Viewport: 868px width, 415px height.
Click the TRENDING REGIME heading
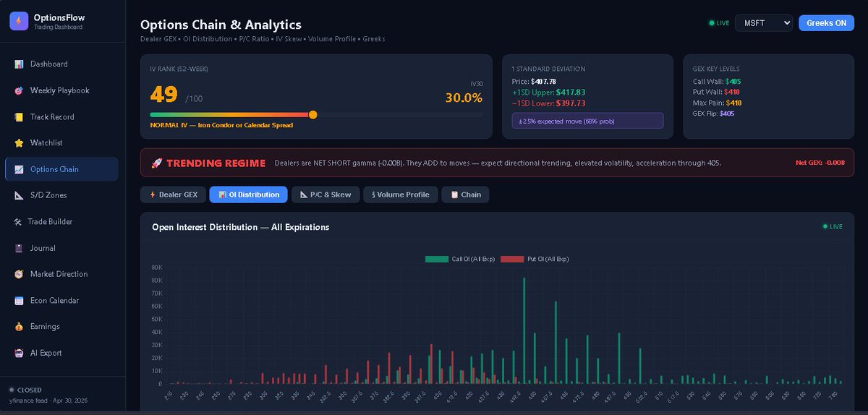[x=216, y=163]
